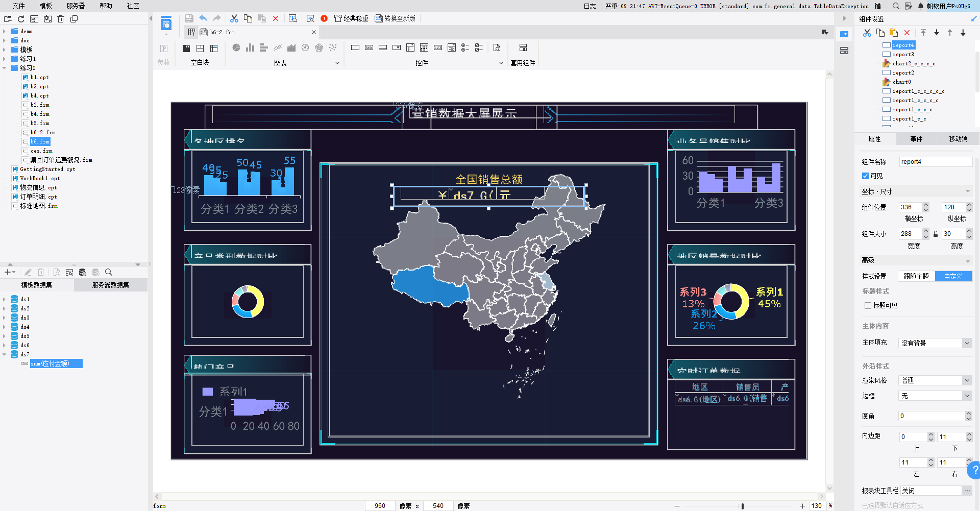Viewport: 980px width, 511px height.
Task: Collapse the 坐标·尺寸 section
Action: pyautogui.click(x=968, y=191)
